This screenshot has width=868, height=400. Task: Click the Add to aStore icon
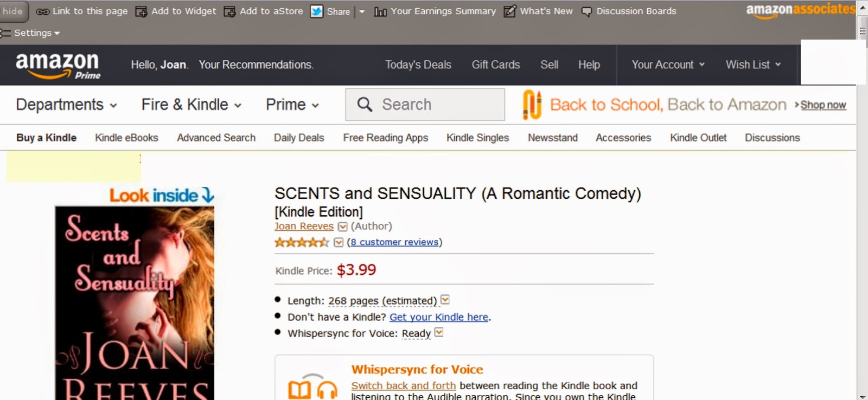click(x=229, y=11)
